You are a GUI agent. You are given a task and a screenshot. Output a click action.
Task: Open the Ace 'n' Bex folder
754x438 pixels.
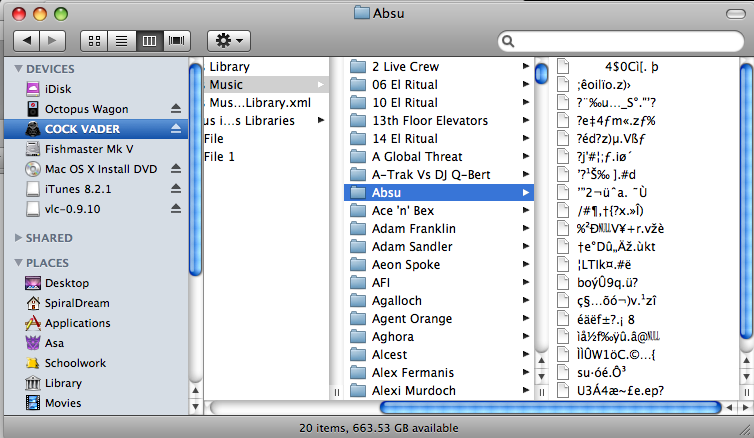pyautogui.click(x=439, y=211)
